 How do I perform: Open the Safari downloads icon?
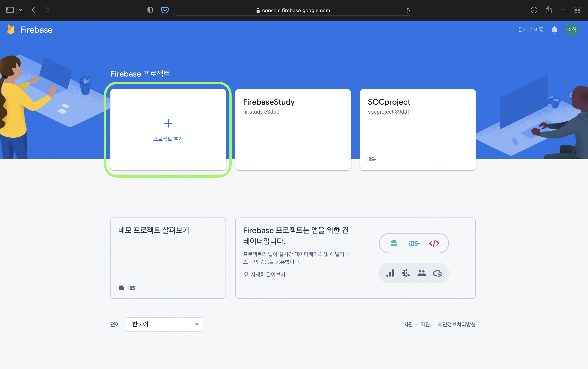[534, 10]
